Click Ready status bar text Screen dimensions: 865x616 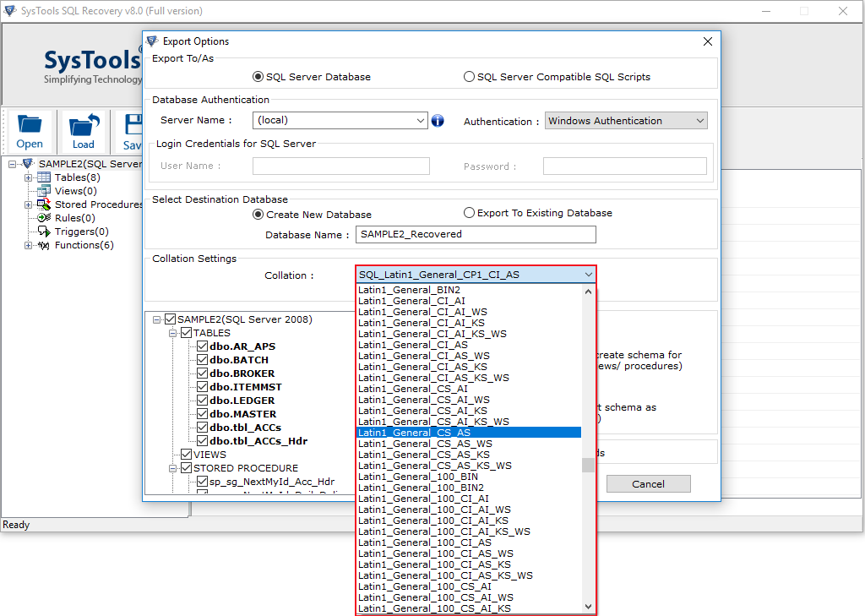pos(16,525)
